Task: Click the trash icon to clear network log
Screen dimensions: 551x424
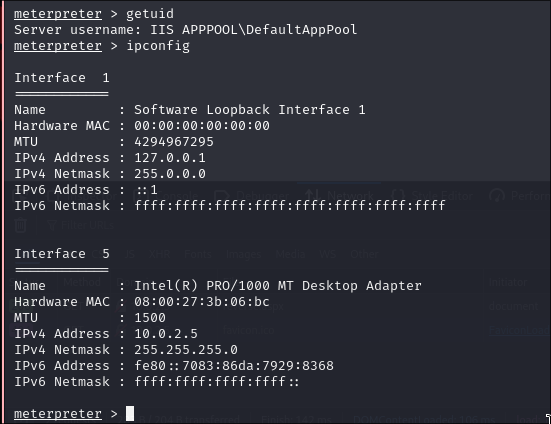Action: [x=20, y=225]
